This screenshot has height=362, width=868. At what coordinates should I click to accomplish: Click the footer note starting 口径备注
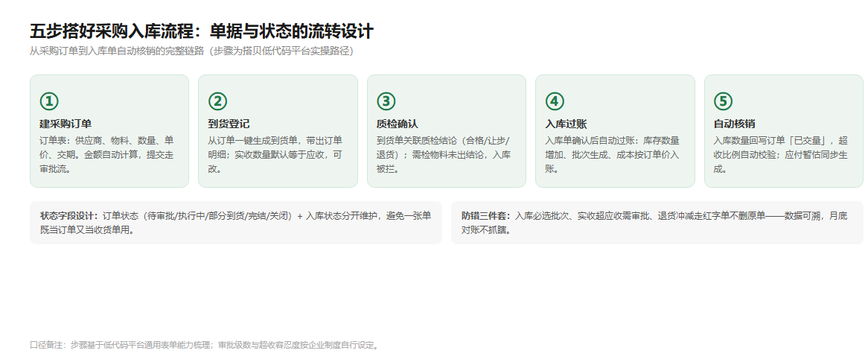pos(205,345)
